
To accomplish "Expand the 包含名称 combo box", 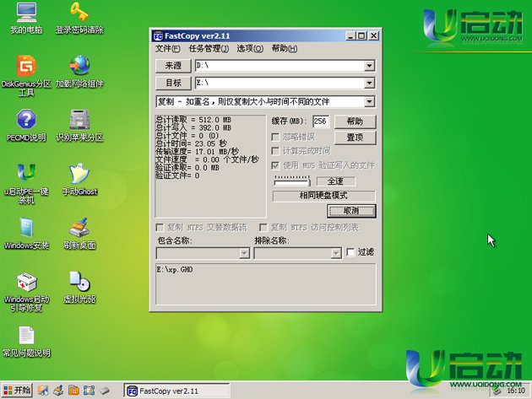I will click(244, 253).
